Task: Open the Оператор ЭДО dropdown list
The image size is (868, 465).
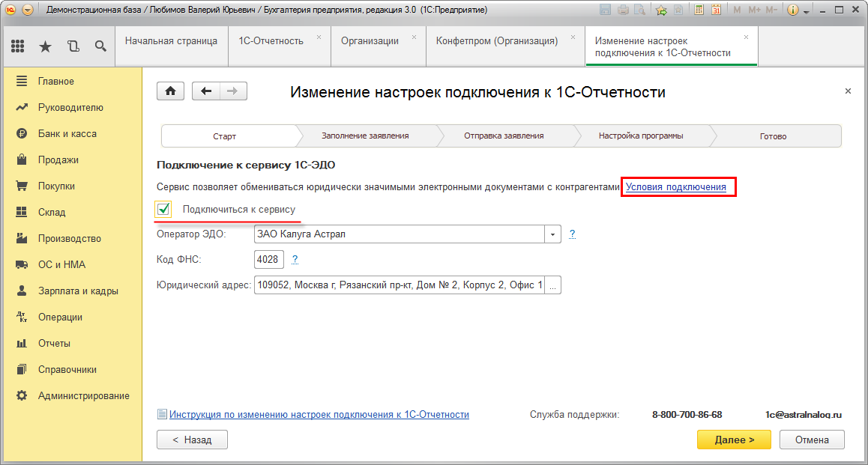Action: click(552, 234)
